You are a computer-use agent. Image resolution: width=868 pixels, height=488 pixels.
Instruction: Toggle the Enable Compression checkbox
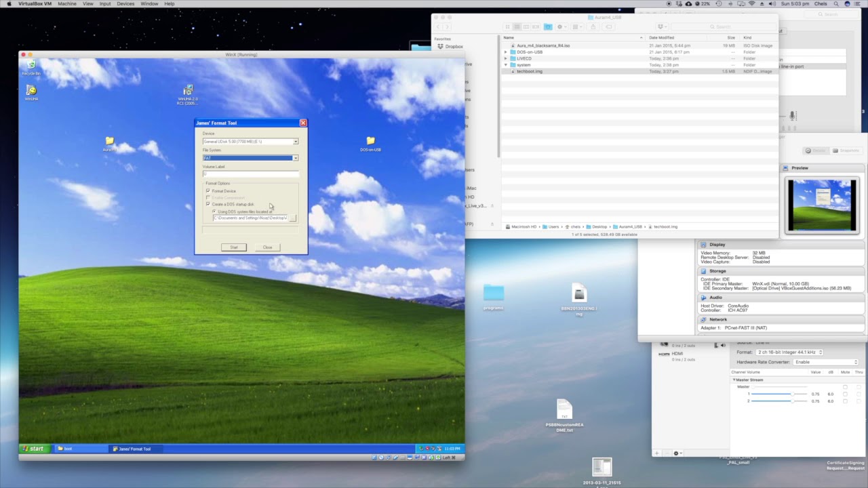[x=208, y=198]
